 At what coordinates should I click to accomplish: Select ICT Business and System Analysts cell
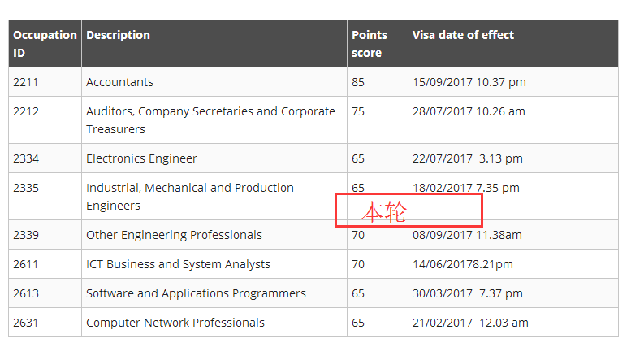pos(179,264)
